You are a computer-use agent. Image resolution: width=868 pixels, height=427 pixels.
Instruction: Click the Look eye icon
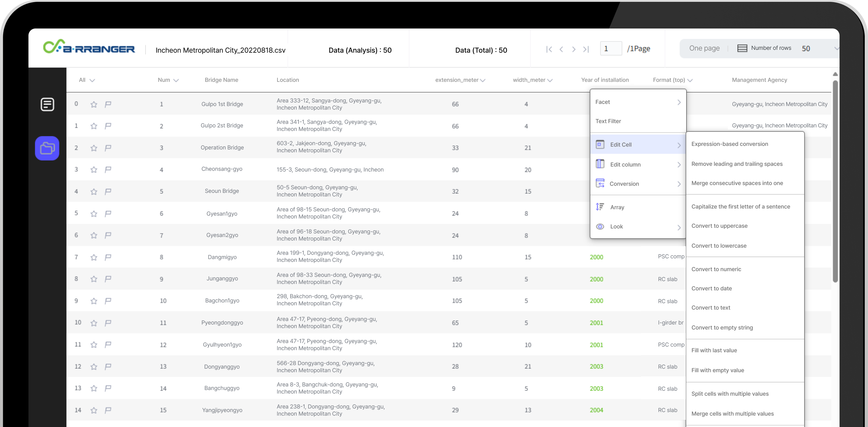600,227
